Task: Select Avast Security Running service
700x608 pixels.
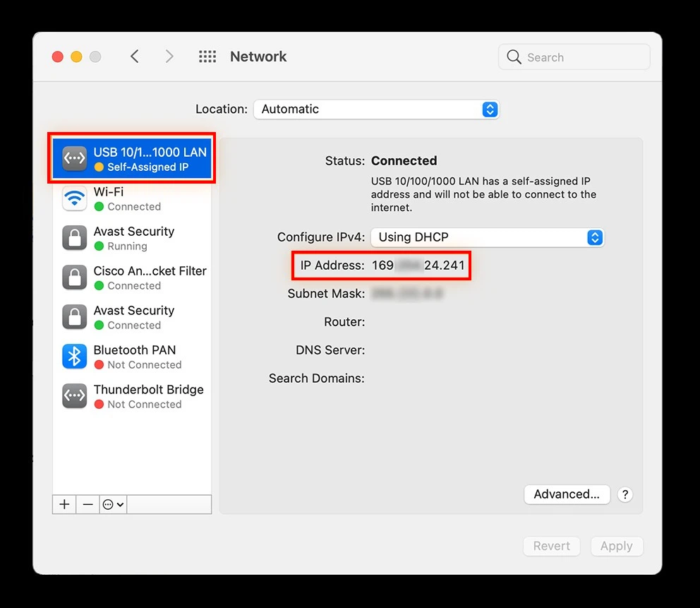Action: pos(132,238)
